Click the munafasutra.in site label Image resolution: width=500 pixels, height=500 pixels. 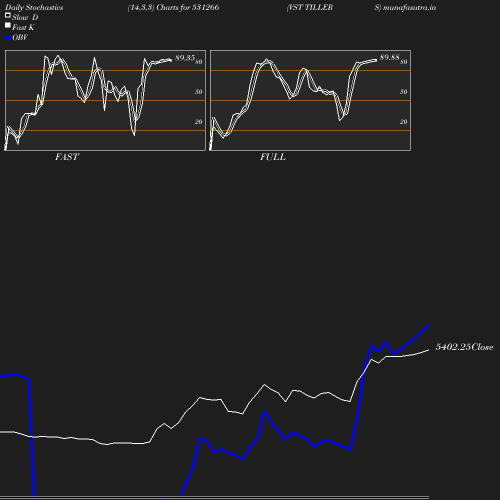coord(409,7)
